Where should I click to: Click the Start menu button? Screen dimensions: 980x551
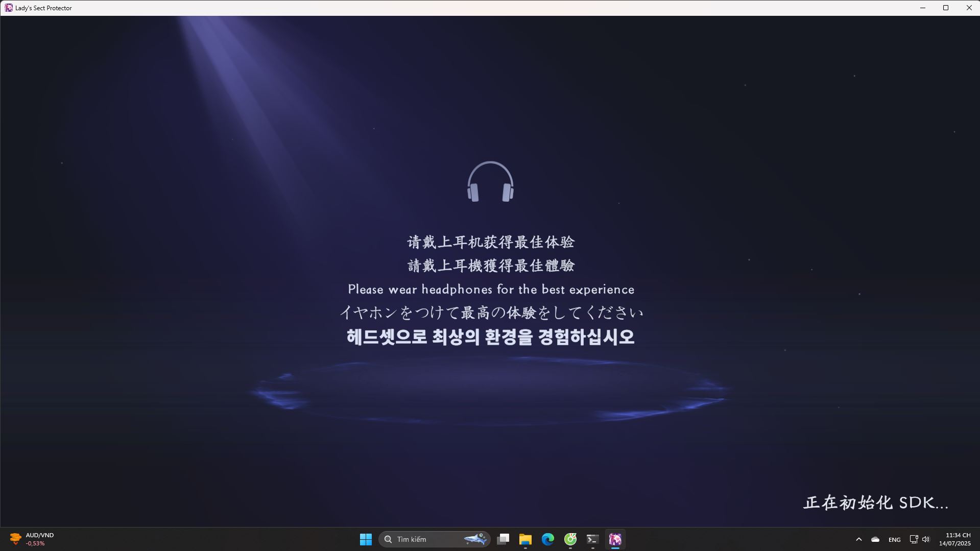point(366,539)
